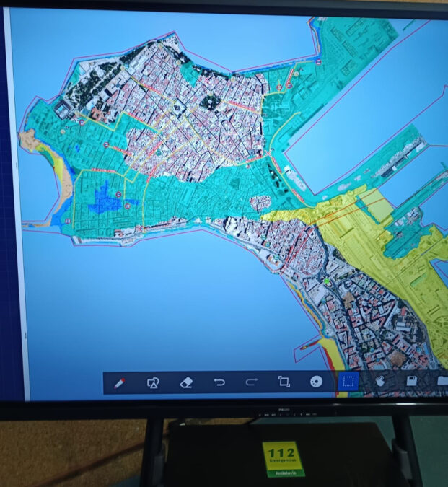
Task: Toggle the dashed rectangle selection tool
Action: 348,382
